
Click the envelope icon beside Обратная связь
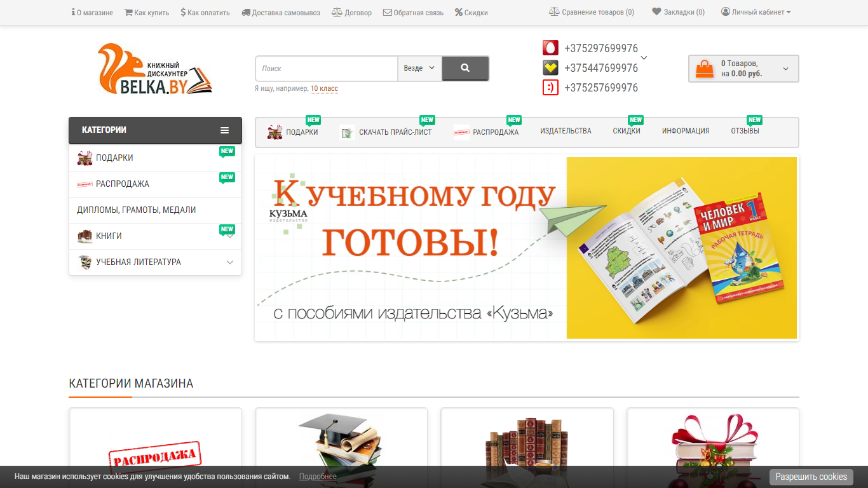pyautogui.click(x=388, y=12)
